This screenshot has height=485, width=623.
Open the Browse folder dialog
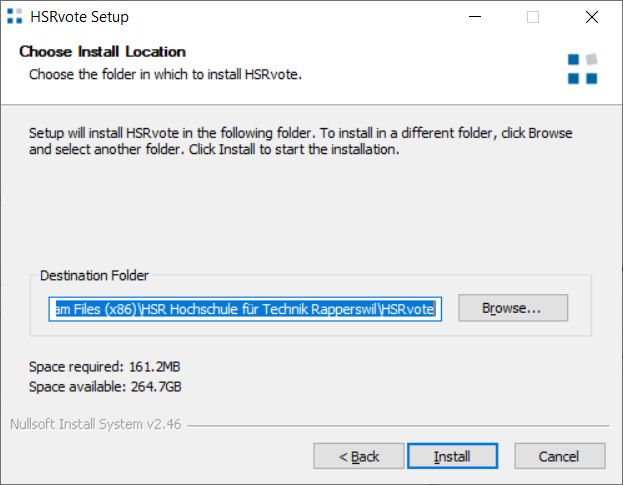[x=512, y=308]
